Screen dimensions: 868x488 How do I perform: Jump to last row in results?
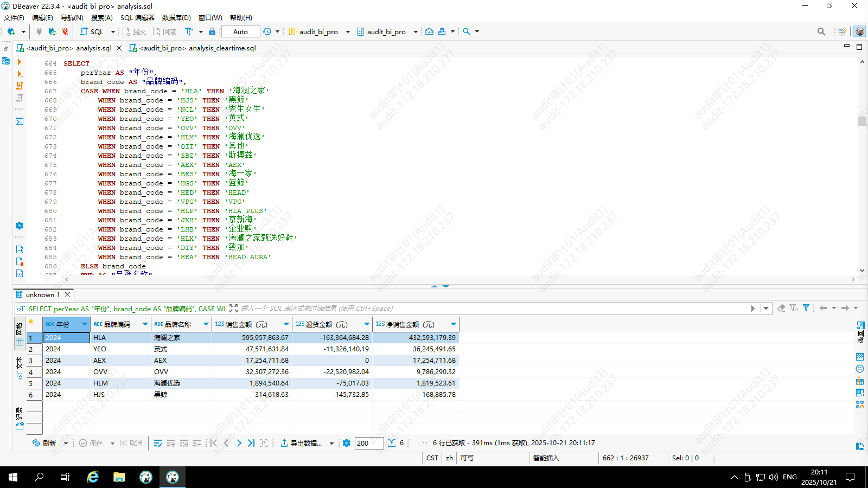(251, 443)
